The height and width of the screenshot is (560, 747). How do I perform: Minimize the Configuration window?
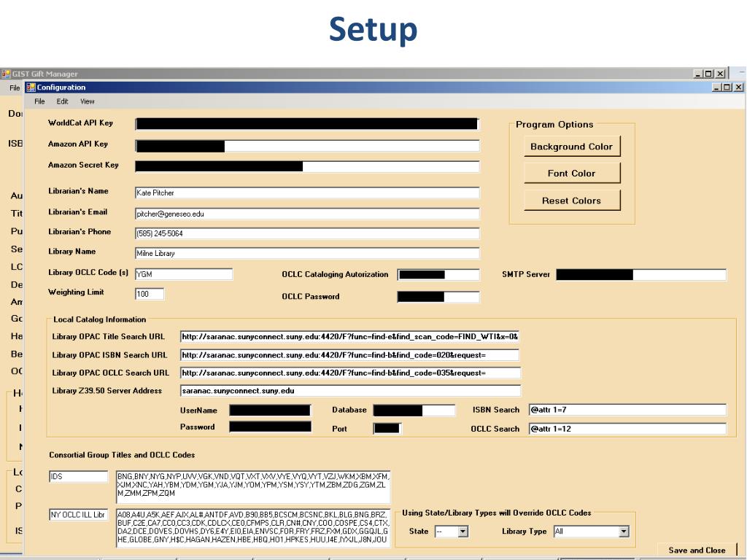[716, 87]
